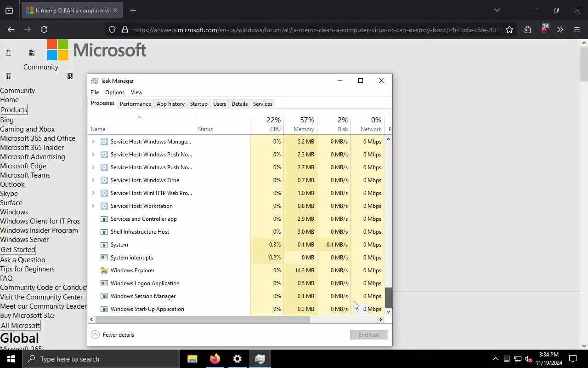Click the Task Manager vertical scrollbar thumb
This screenshot has height=368, width=588.
[388, 298]
